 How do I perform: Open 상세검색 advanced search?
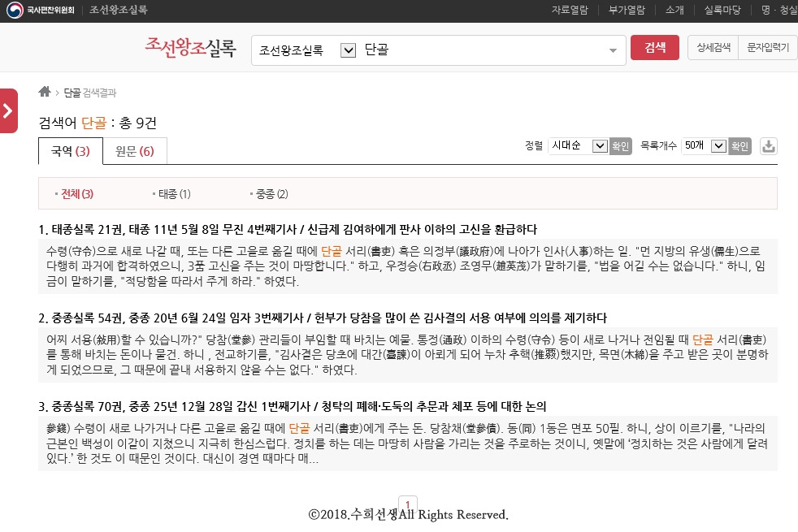[x=712, y=47]
